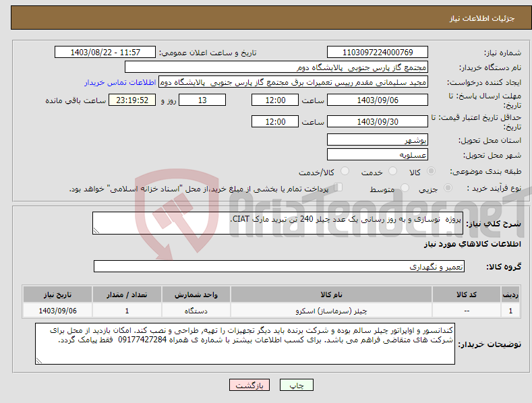Click the اطلاعات کالاهای مورد نیاز heading
This screenshot has width=532, height=403.
[472, 244]
